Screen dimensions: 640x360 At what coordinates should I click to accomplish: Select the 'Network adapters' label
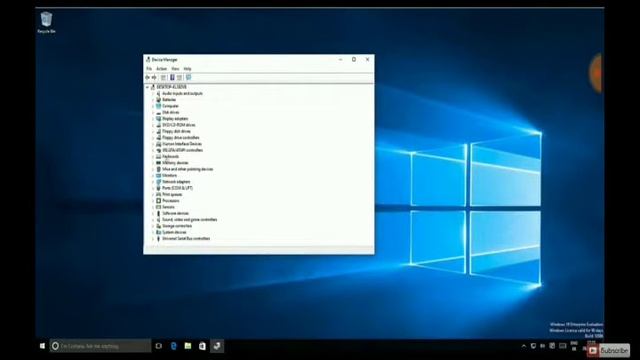click(176, 182)
